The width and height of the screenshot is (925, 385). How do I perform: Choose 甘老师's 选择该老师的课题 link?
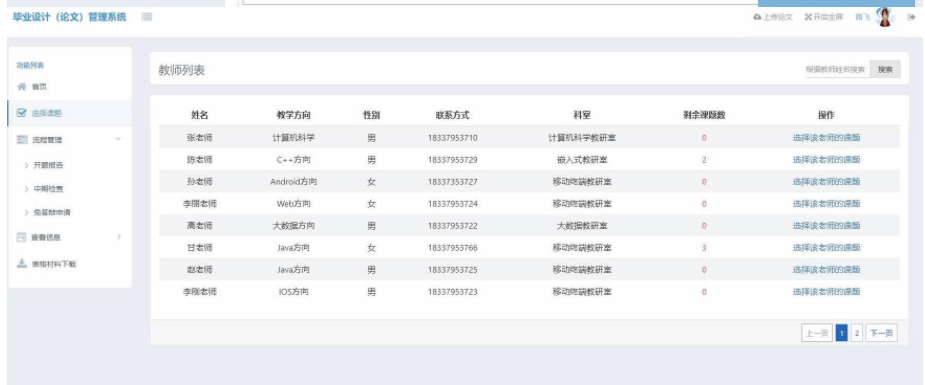(826, 248)
